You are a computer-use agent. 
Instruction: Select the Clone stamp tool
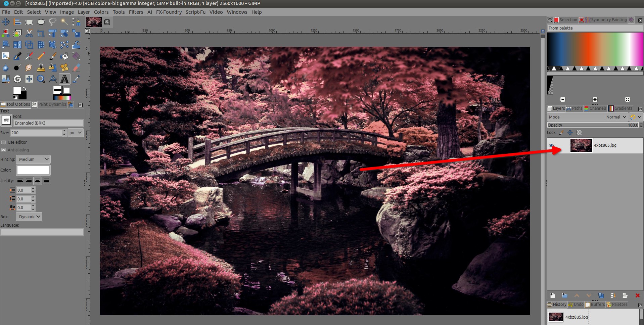coord(41,67)
